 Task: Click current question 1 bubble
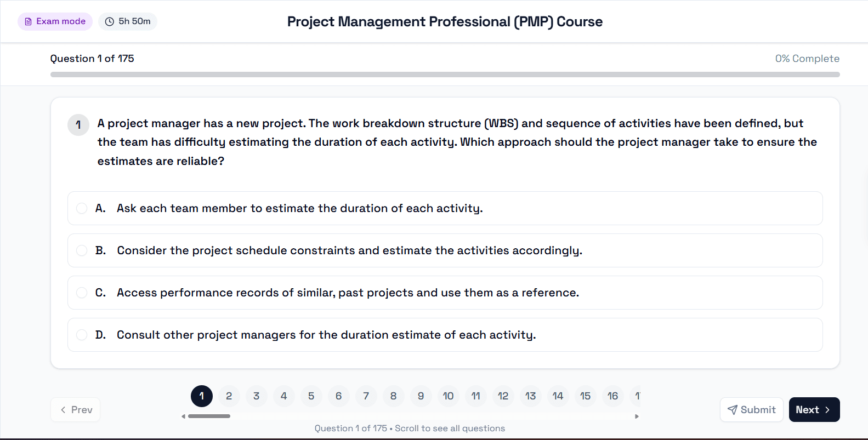(202, 396)
